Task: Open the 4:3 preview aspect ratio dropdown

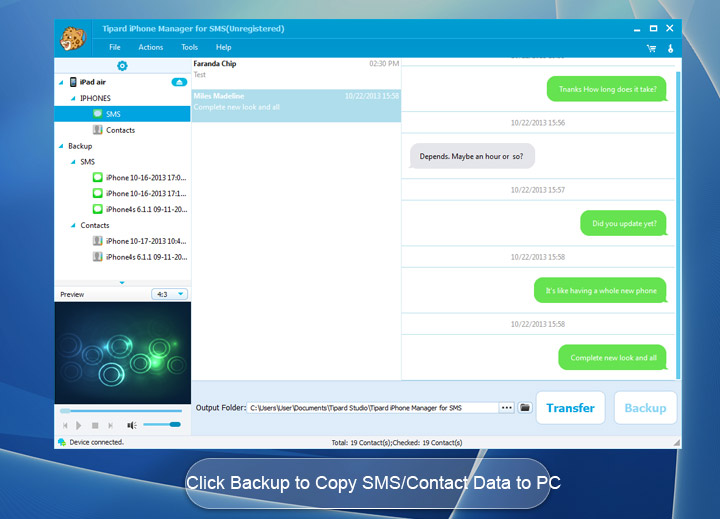Action: click(169, 294)
